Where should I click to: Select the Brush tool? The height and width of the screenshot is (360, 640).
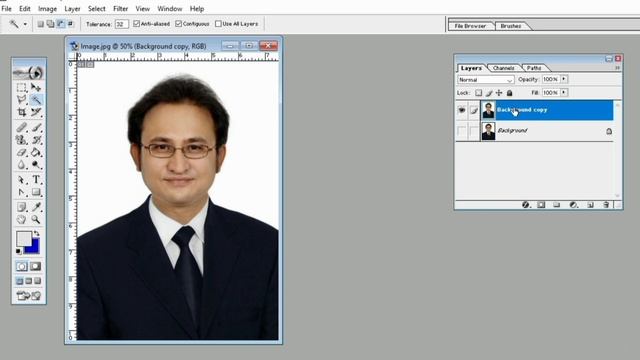tap(36, 127)
